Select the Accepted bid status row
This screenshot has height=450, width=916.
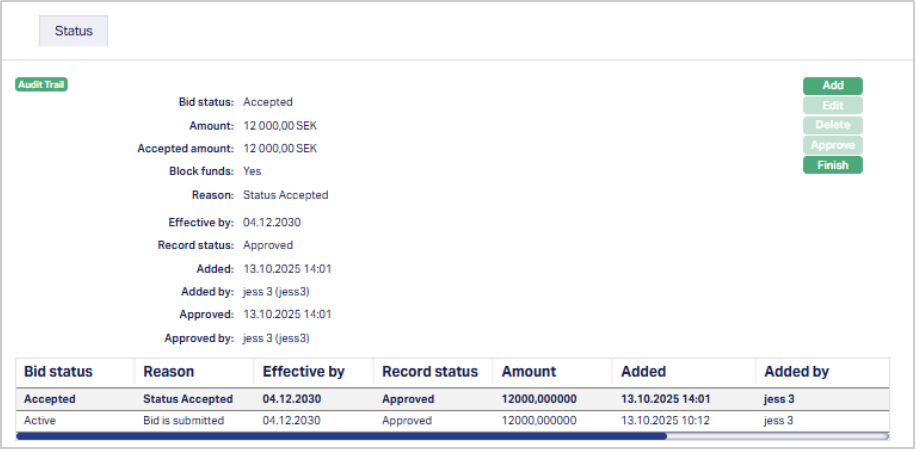[50, 399]
